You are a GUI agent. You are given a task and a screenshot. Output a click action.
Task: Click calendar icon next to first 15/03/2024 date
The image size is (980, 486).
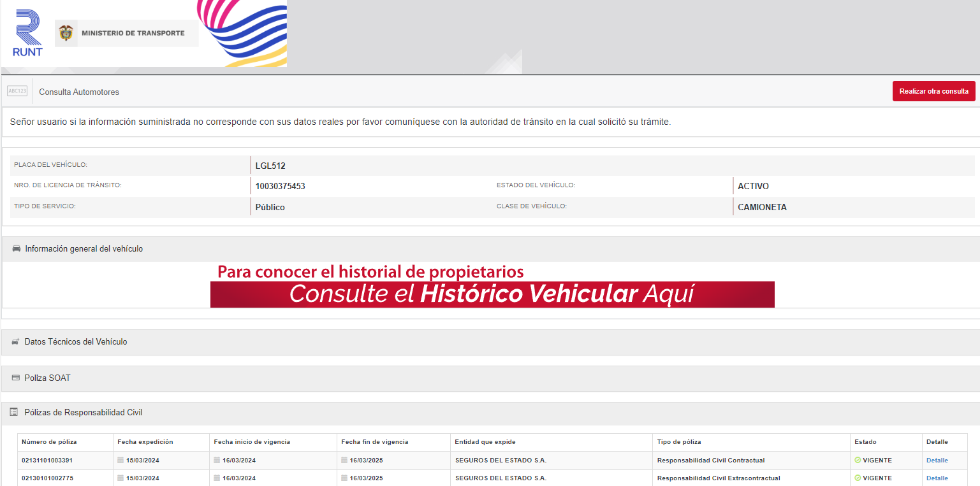[121, 460]
